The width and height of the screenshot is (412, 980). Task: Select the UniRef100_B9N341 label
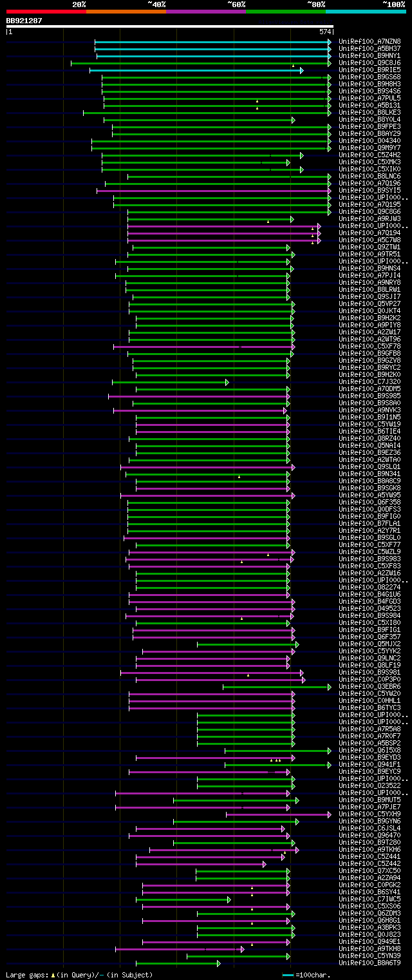click(370, 474)
